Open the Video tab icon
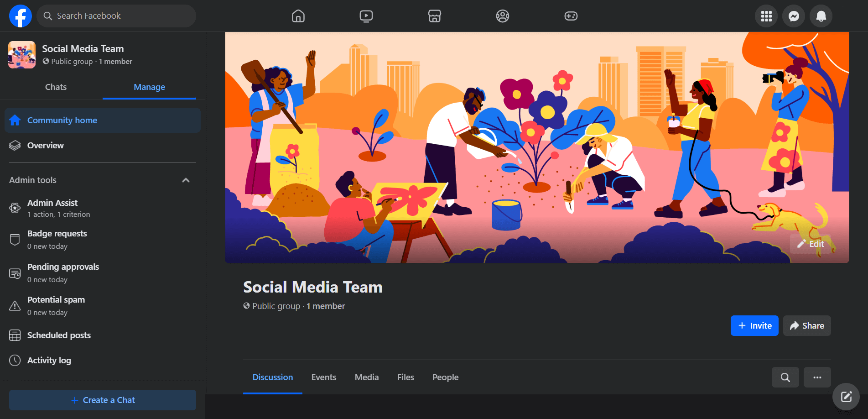This screenshot has width=868, height=419. coord(366,16)
